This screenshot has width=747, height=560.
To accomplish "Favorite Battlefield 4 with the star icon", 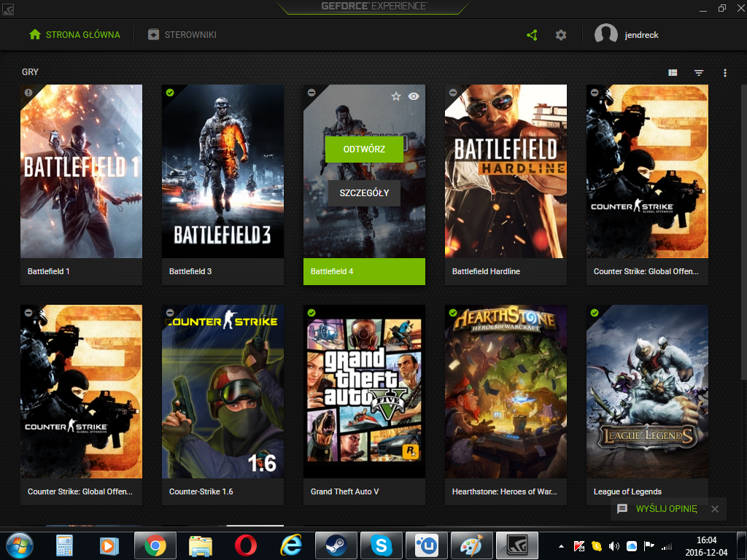I will [x=396, y=96].
